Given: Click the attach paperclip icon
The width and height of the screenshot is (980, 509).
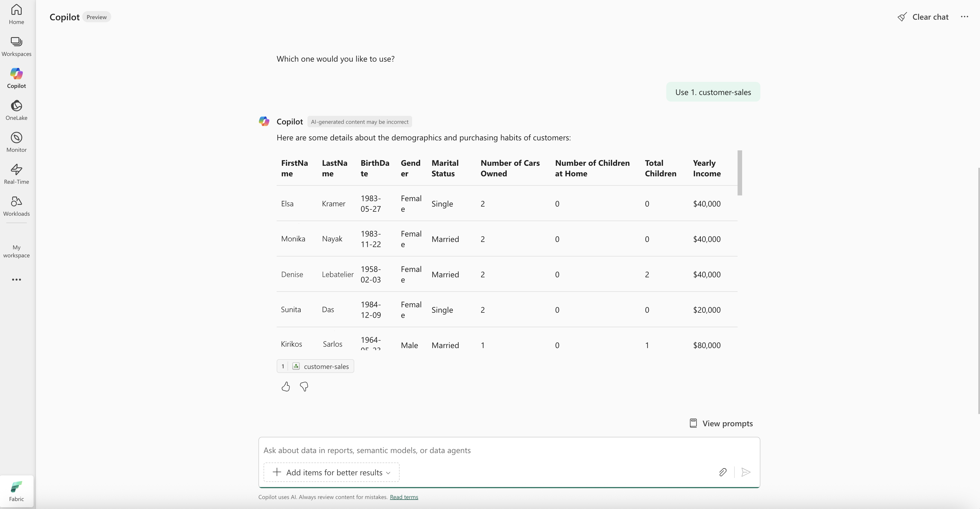Looking at the screenshot, I should (x=723, y=472).
